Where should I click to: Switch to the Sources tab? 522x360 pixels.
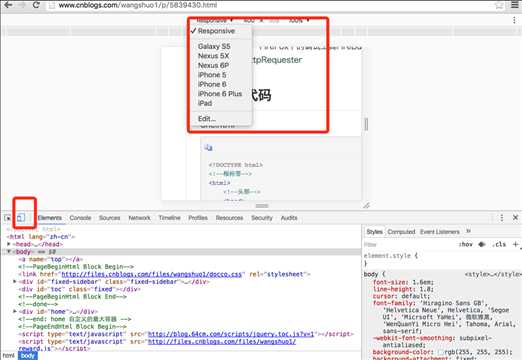coord(109,218)
